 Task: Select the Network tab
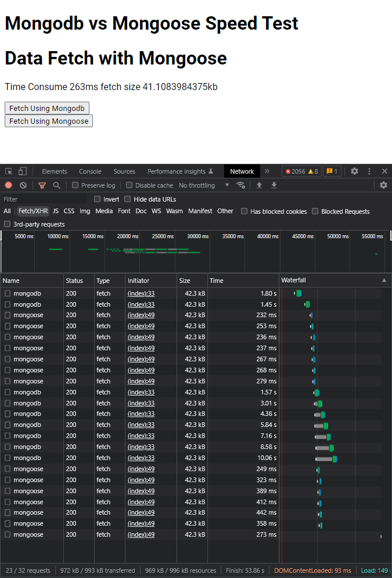242,171
